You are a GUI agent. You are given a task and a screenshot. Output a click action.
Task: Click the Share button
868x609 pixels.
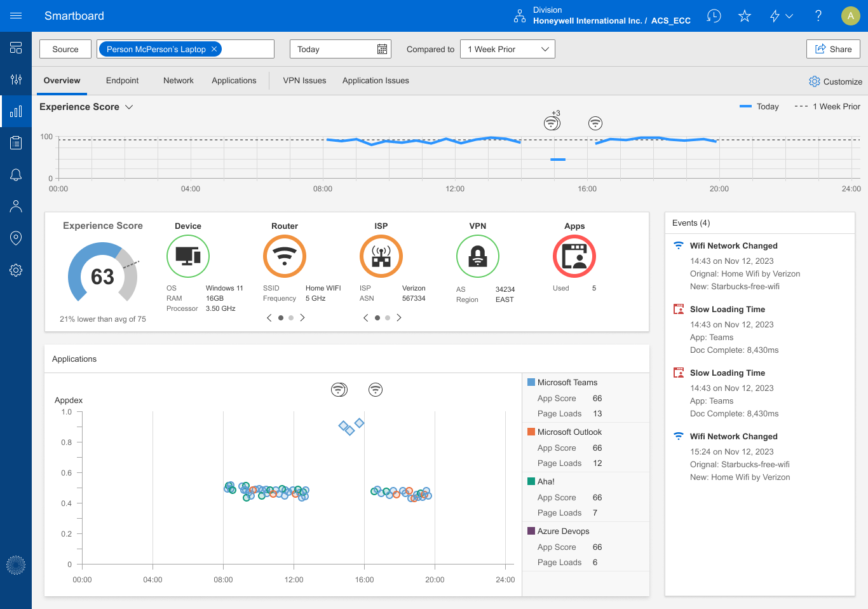pyautogui.click(x=833, y=48)
